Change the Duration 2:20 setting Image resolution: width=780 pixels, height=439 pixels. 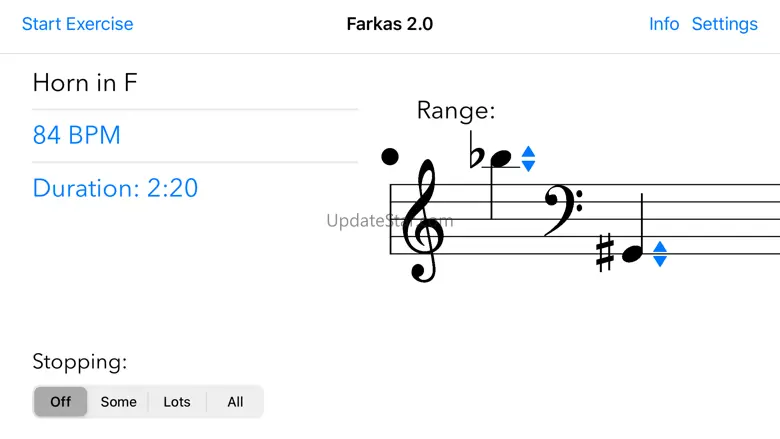point(115,187)
